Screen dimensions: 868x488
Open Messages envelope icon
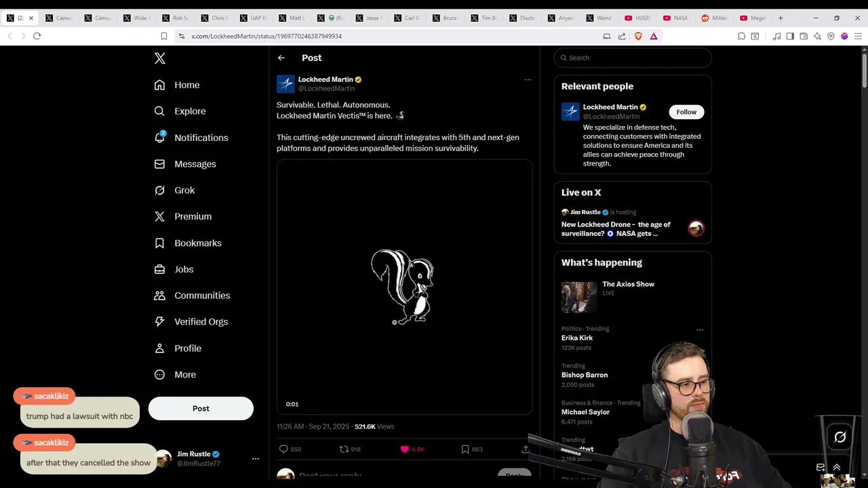[159, 164]
